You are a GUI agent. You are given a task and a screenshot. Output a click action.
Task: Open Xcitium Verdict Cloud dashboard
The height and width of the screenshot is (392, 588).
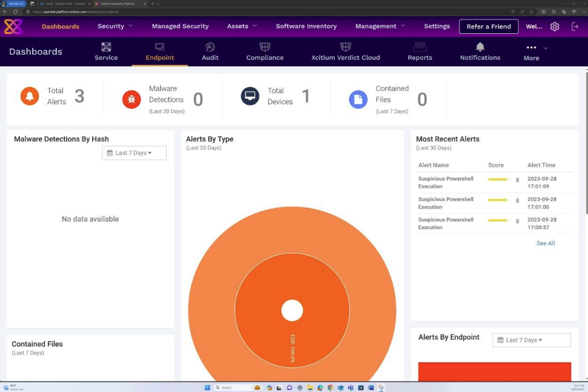pyautogui.click(x=346, y=51)
